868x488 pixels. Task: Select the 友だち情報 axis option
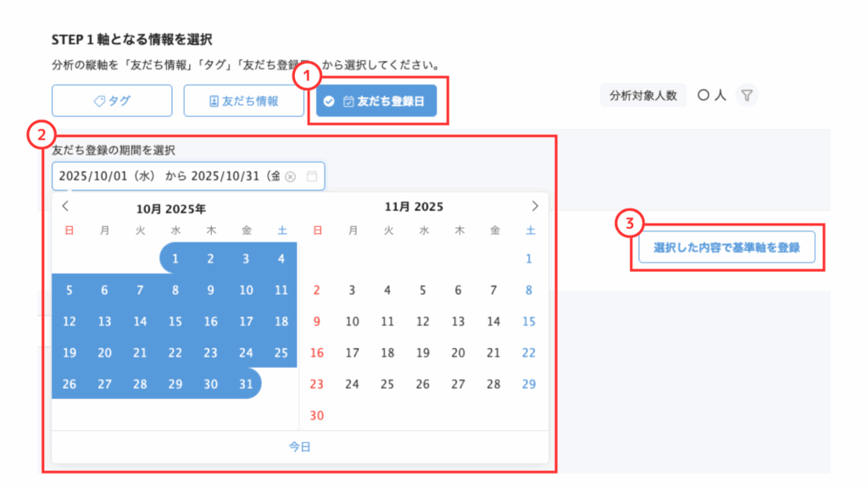pyautogui.click(x=244, y=100)
